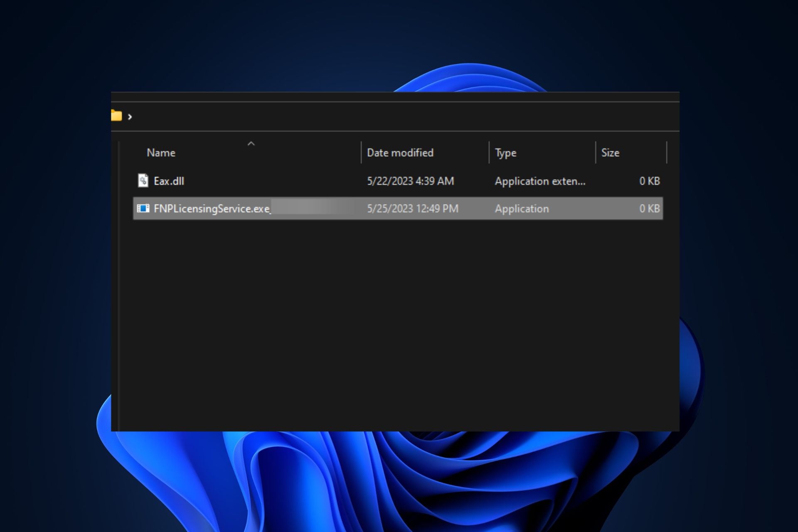Sort files by Date modified header
Viewport: 798px width, 532px height.
pyautogui.click(x=400, y=153)
